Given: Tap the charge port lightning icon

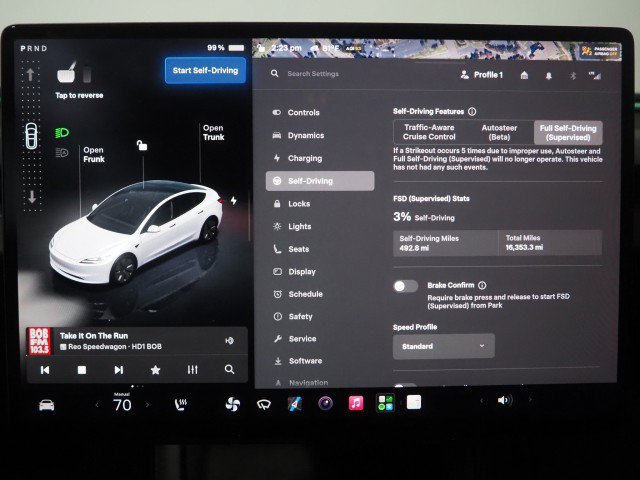Looking at the screenshot, I should (233, 200).
